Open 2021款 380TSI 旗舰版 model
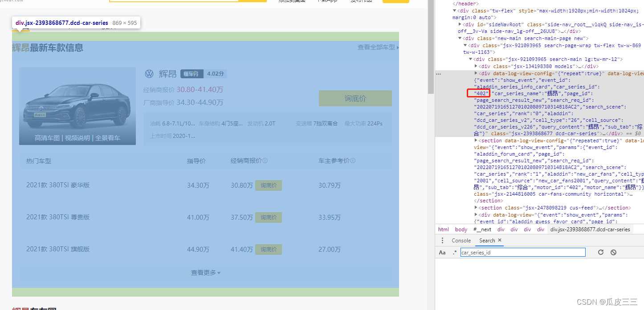The height and width of the screenshot is (310, 644). click(x=58, y=249)
